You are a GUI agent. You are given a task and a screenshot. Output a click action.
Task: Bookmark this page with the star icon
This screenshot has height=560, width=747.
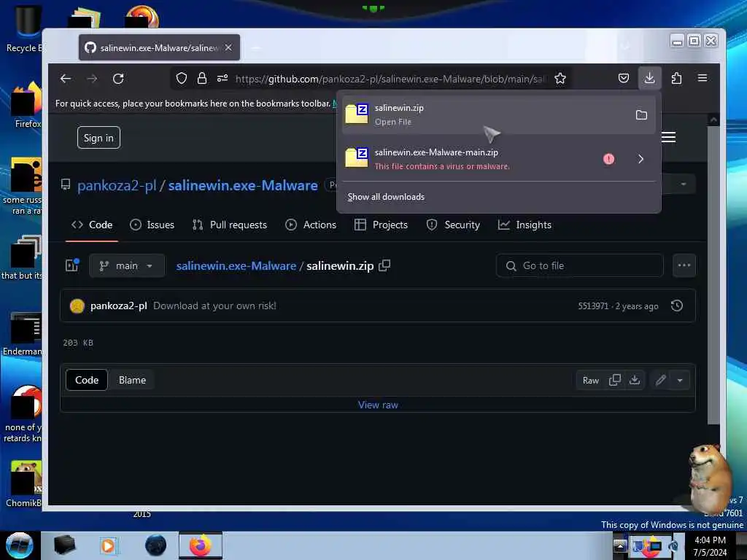560,79
